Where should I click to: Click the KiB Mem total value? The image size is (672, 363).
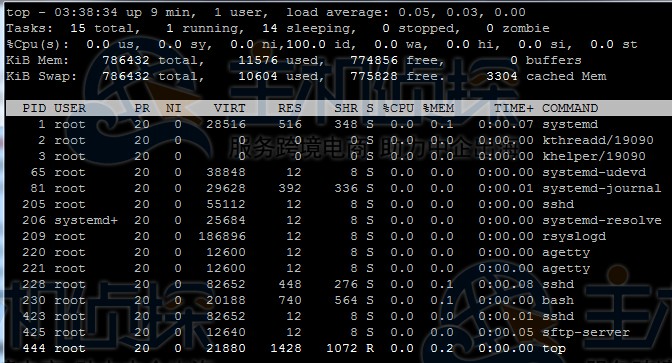pyautogui.click(x=126, y=60)
